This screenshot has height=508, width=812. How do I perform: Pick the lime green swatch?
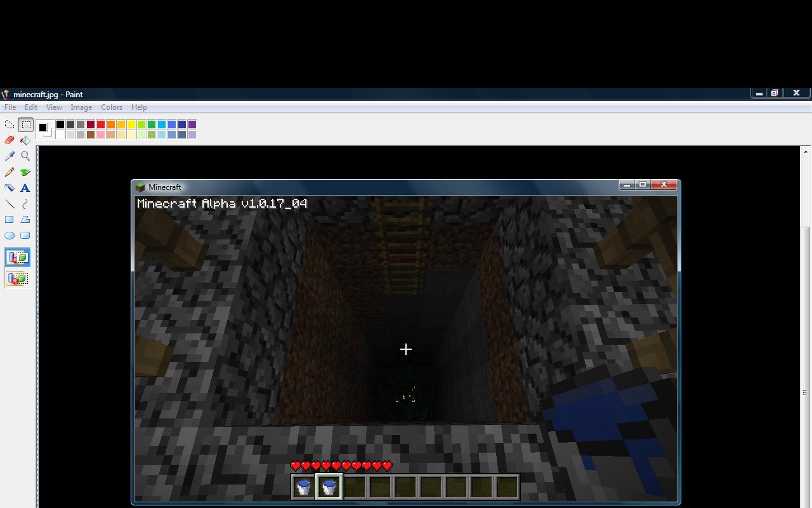pos(141,124)
